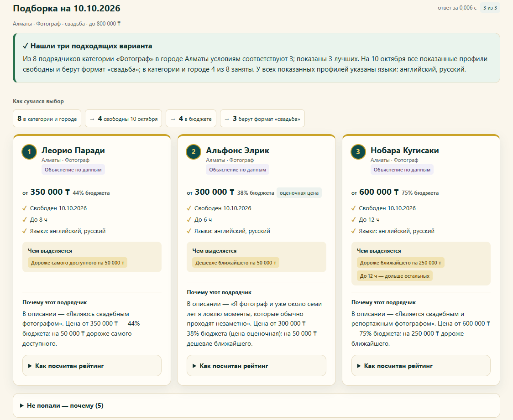The width and height of the screenshot is (513, 420).
Task: Click checkmark by 'Свободен 10.10.2026' in second card
Action: click(x=189, y=208)
